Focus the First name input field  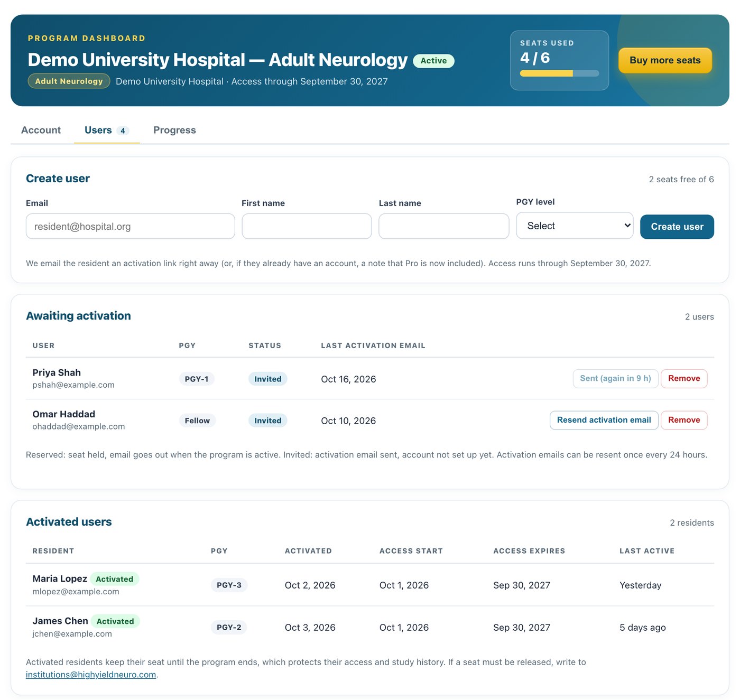click(307, 226)
